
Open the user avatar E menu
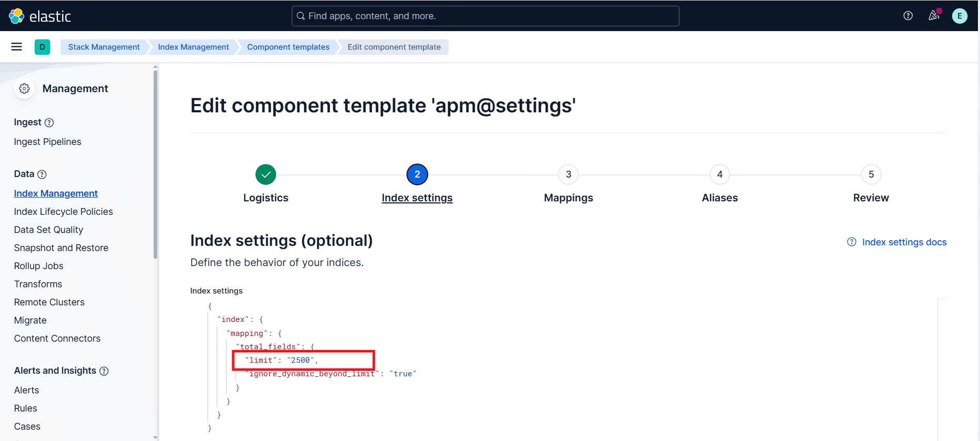(x=960, y=16)
